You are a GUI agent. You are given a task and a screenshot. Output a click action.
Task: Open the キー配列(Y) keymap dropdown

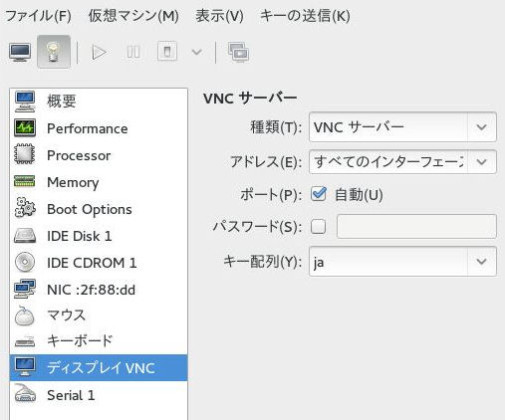tap(402, 262)
